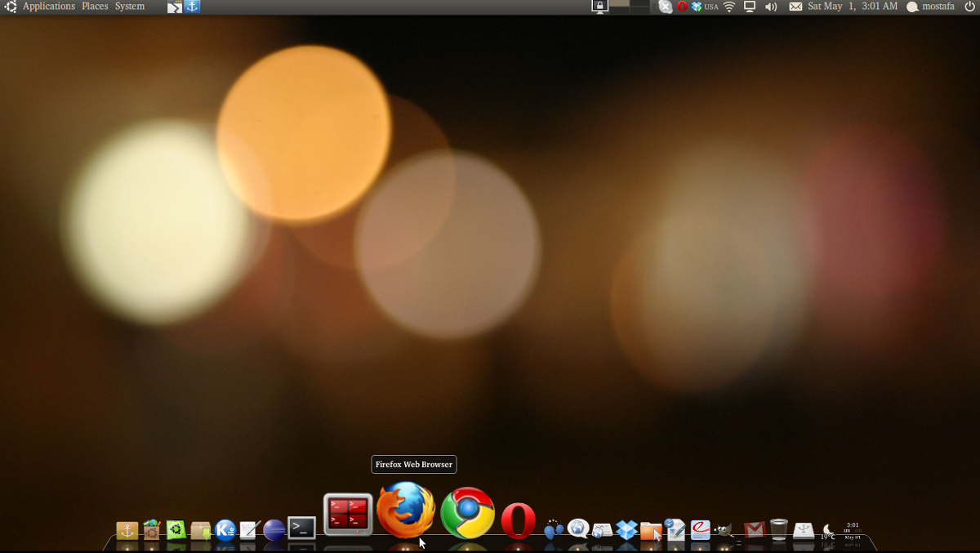980x553 pixels.
Task: Open Google Chrome from the dock
Action: click(x=468, y=513)
